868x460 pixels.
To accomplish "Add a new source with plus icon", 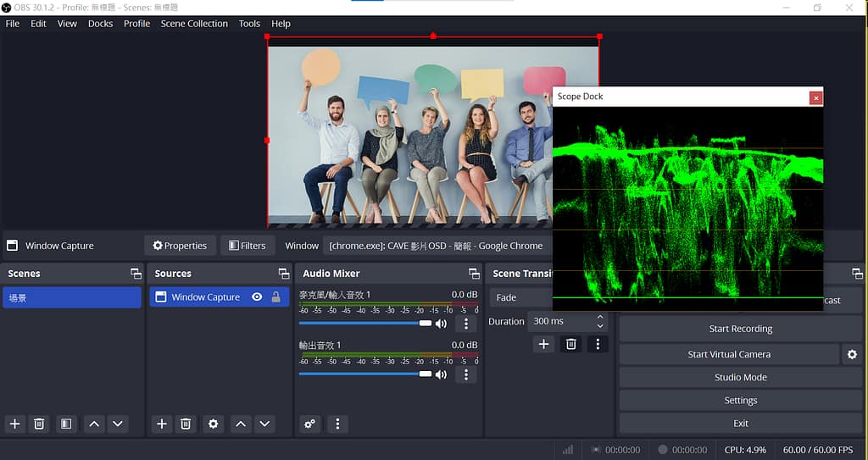I will click(x=162, y=424).
